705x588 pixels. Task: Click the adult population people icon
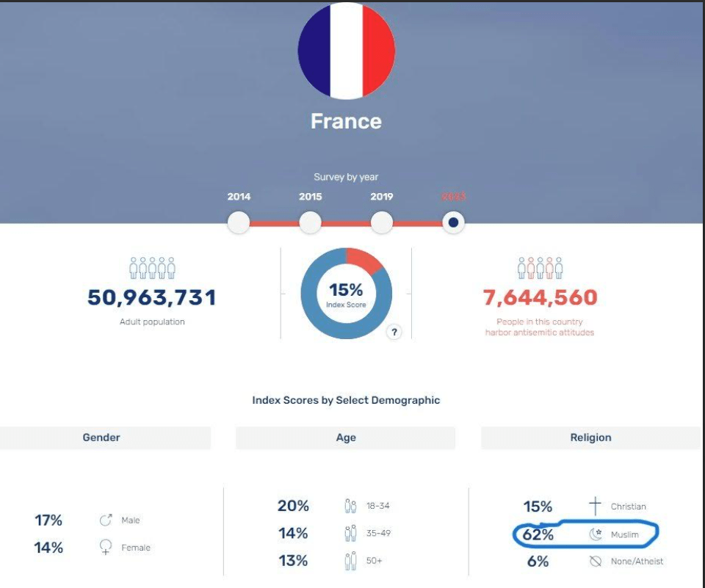point(152,268)
